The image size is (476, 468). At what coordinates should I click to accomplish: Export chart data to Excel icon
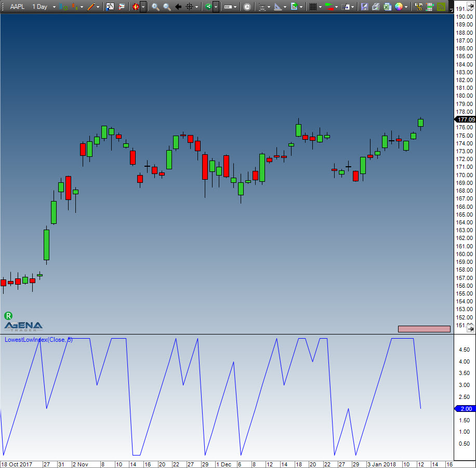[387, 7]
